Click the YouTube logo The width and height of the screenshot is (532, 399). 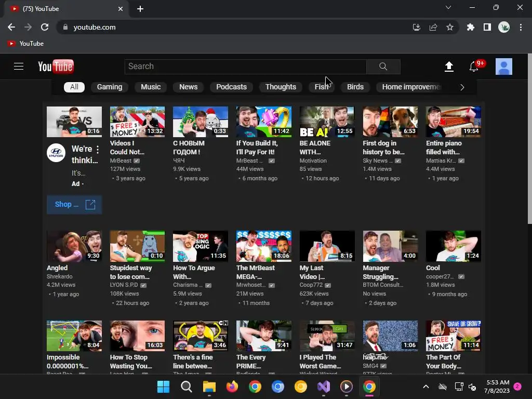coord(56,66)
